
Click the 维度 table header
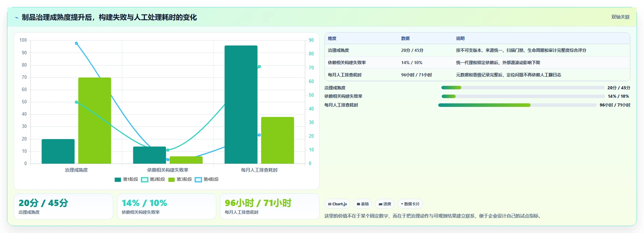pyautogui.click(x=332, y=39)
